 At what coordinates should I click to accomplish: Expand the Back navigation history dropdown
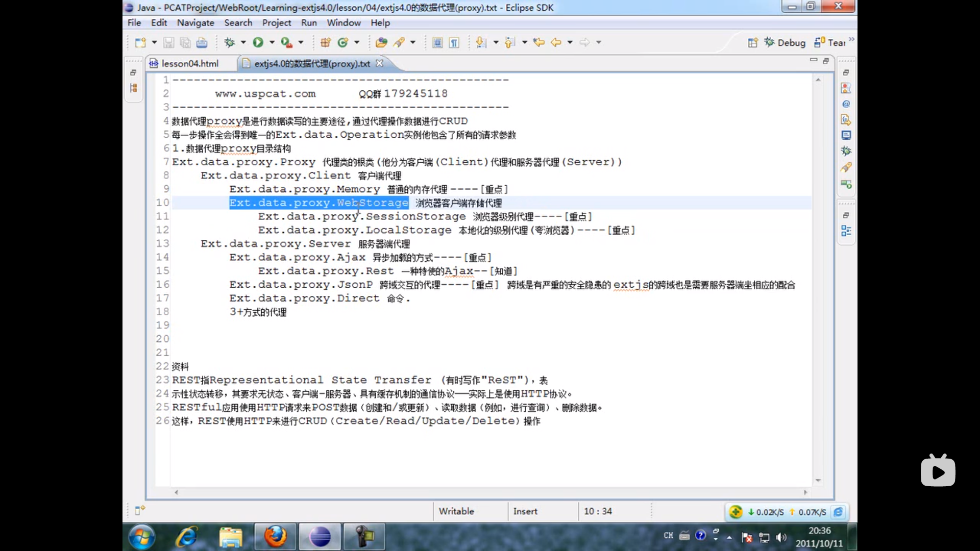pyautogui.click(x=570, y=42)
